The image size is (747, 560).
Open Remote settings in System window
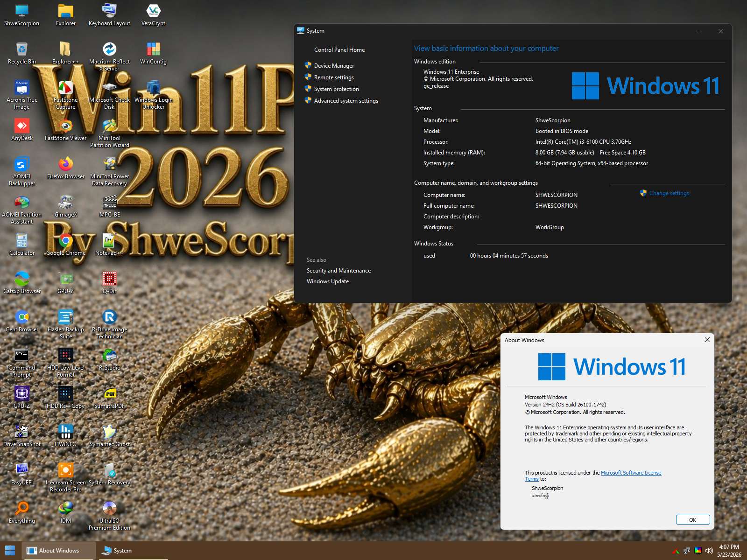point(334,77)
